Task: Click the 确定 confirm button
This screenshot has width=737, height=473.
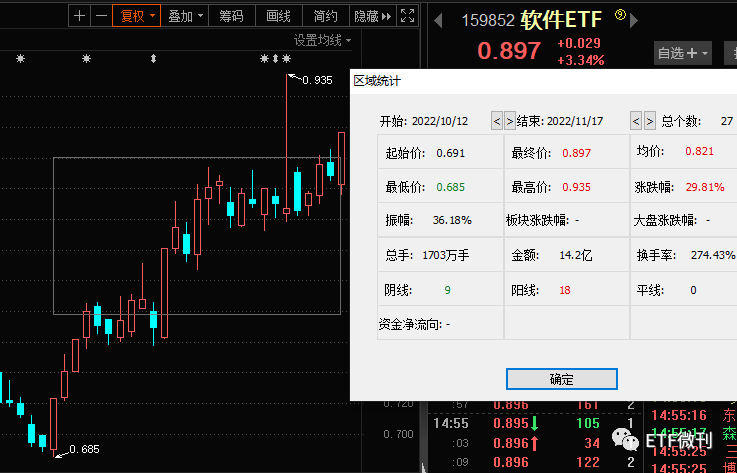Action: point(562,379)
